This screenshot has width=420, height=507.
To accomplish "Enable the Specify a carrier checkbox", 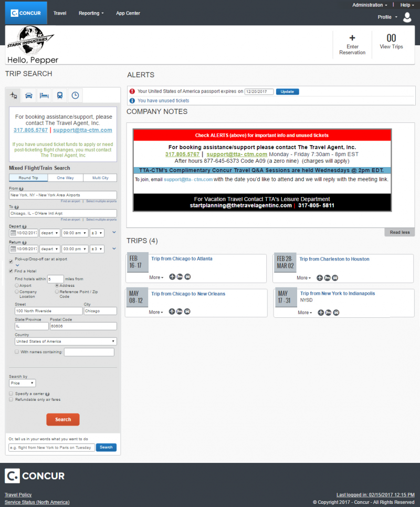I will [11, 394].
